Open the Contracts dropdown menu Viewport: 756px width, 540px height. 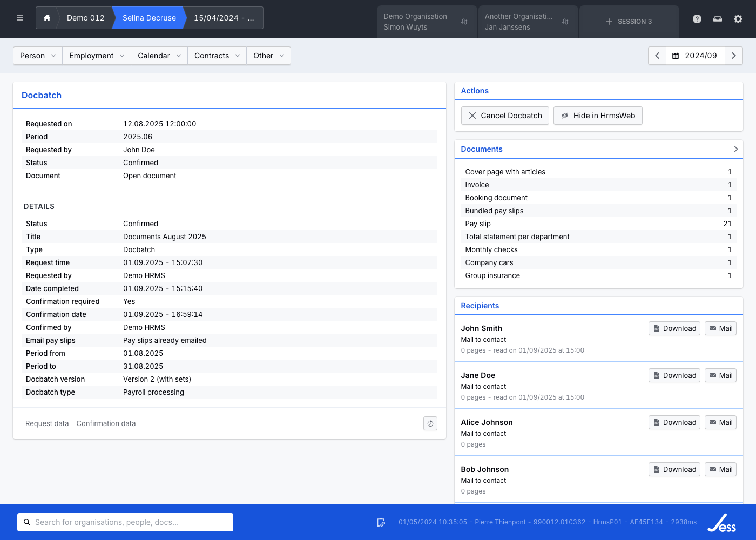point(217,56)
